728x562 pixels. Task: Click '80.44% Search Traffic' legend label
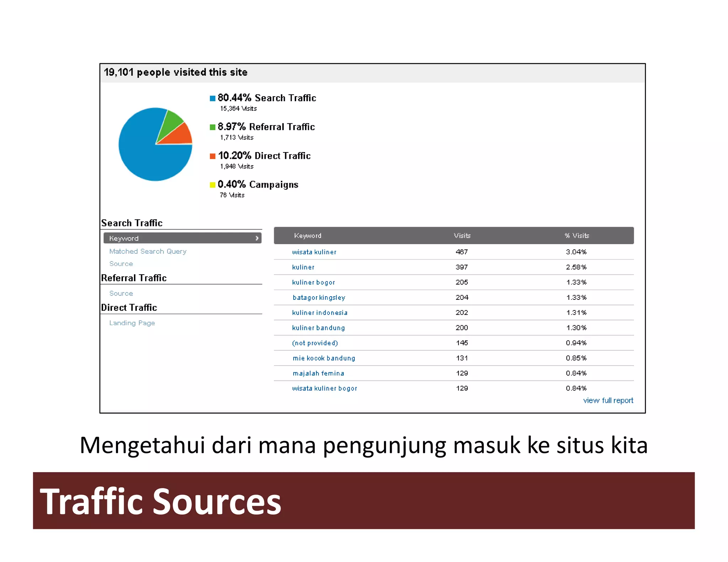tap(267, 98)
